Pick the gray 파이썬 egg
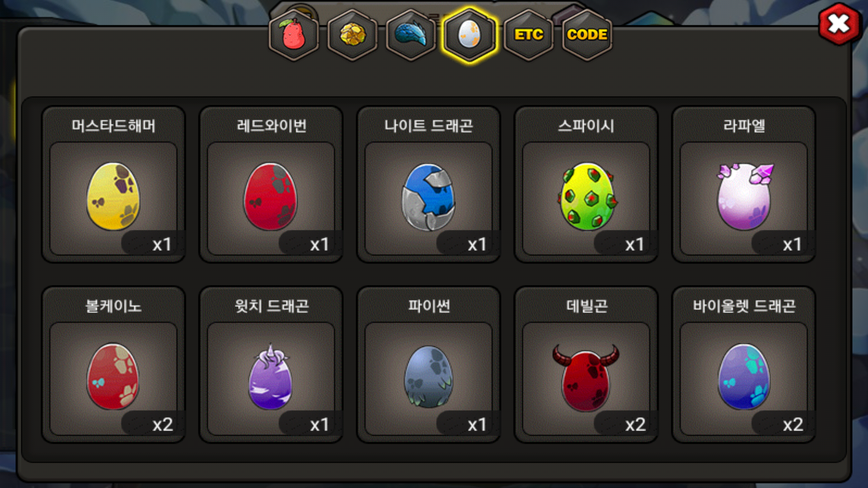The image size is (868, 488). coord(428,376)
